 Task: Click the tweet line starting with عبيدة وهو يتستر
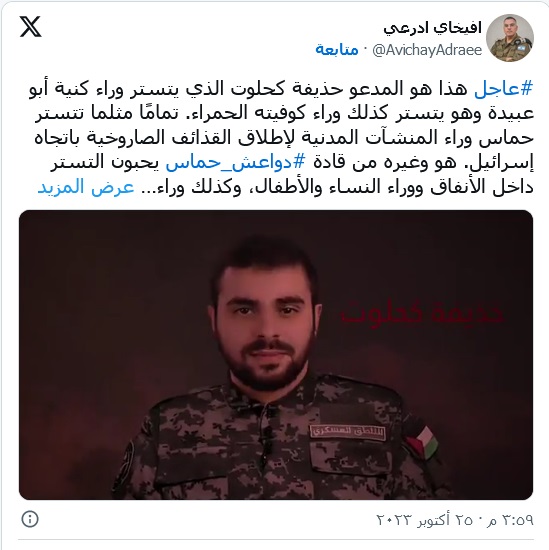point(284,113)
